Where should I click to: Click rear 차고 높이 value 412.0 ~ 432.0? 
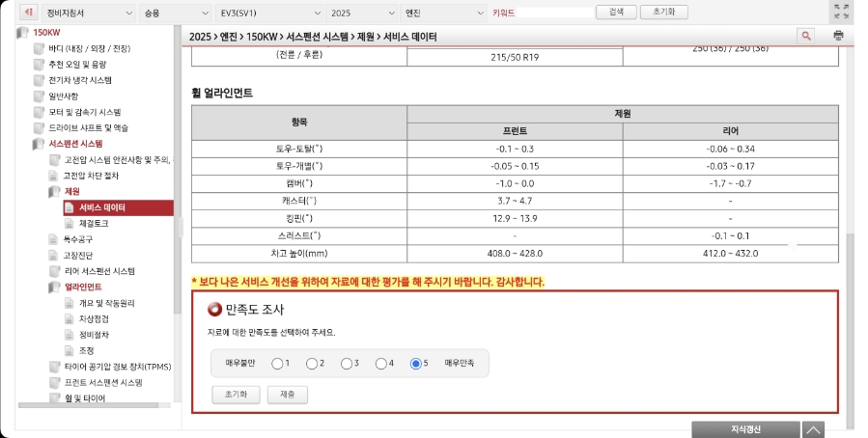731,254
